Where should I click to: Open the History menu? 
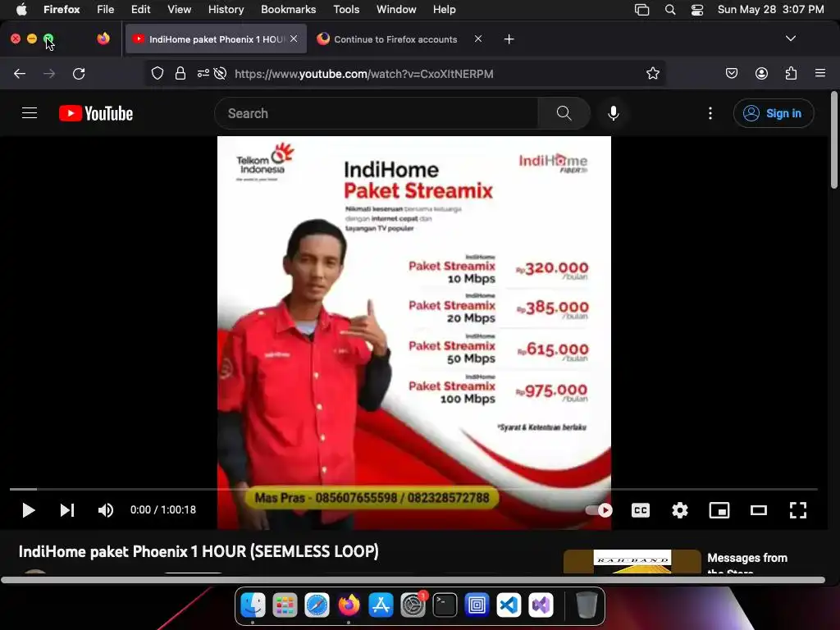click(226, 9)
